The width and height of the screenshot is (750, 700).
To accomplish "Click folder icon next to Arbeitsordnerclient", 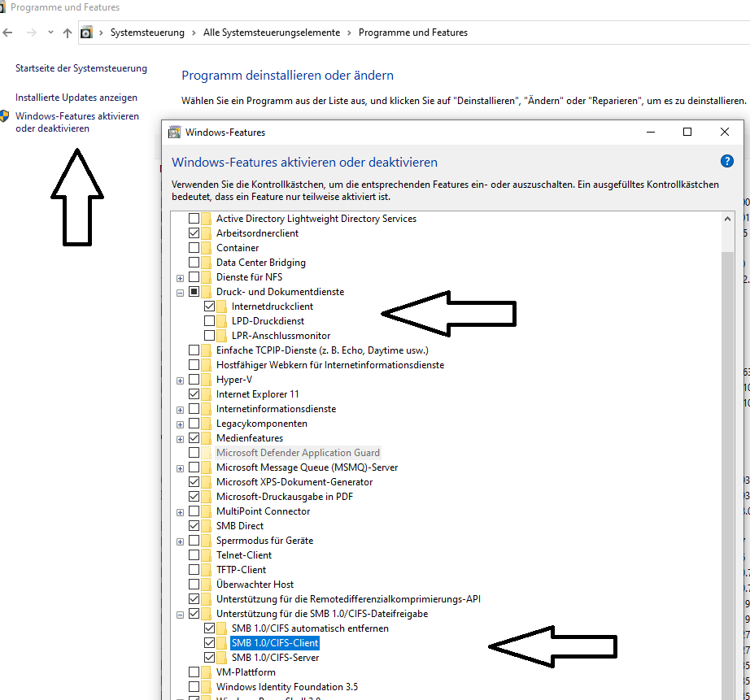I will click(206, 233).
